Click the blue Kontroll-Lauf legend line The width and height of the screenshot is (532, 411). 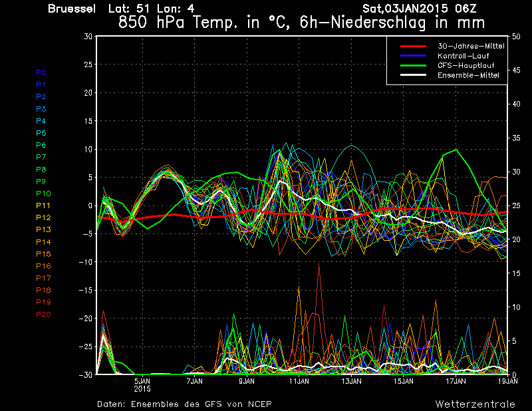[413, 56]
